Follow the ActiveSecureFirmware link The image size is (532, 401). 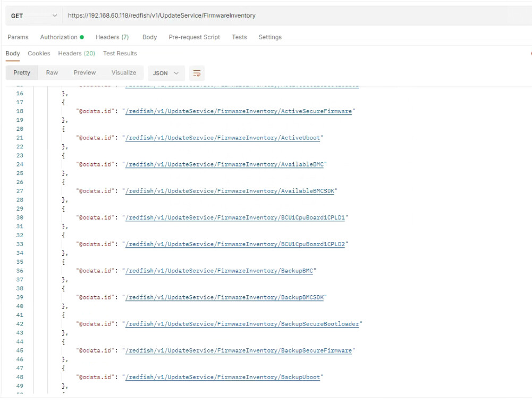click(x=239, y=111)
